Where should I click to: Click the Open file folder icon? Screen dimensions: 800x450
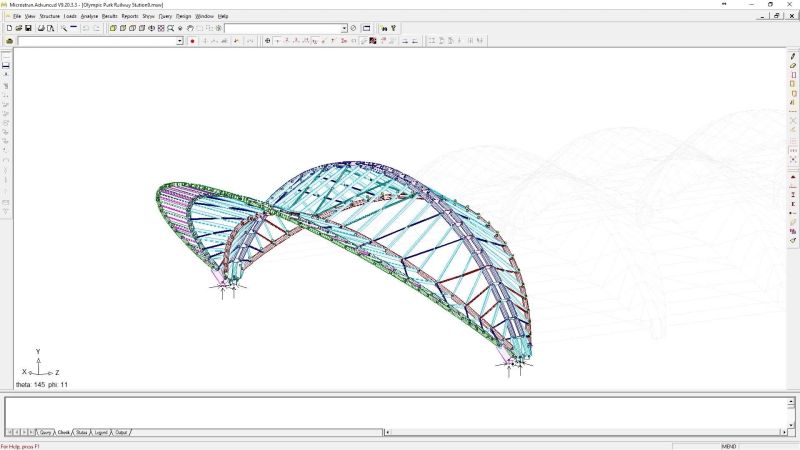[18, 28]
